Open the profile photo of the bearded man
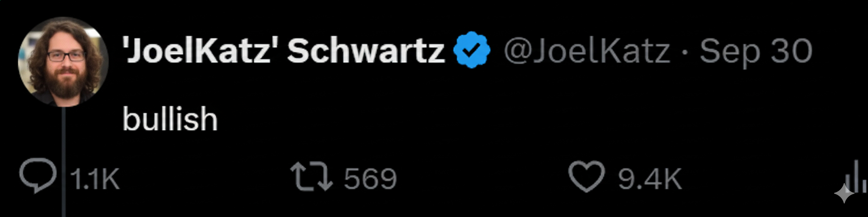This screenshot has width=868, height=217. 63,62
